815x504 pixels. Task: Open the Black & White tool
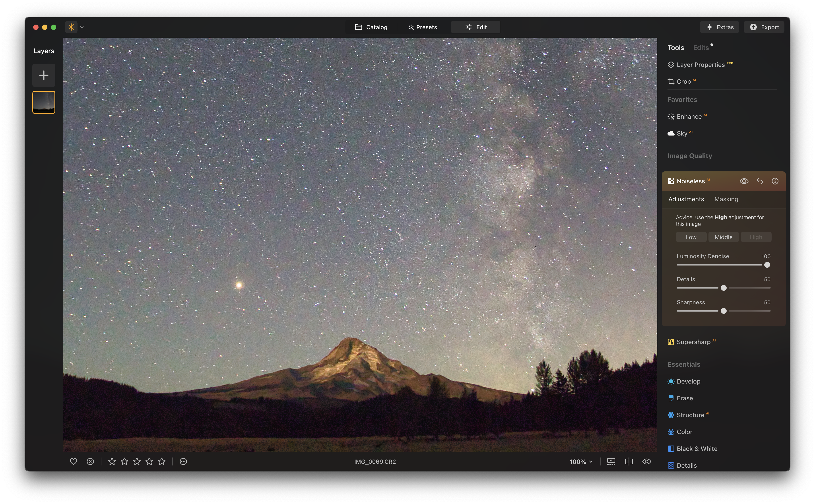(x=697, y=448)
